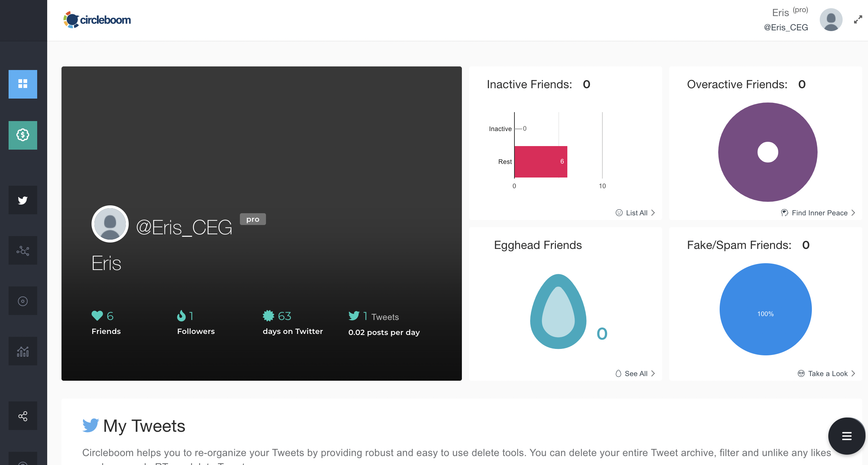Click Find Inner Peace link
Image resolution: width=868 pixels, height=465 pixels.
818,213
